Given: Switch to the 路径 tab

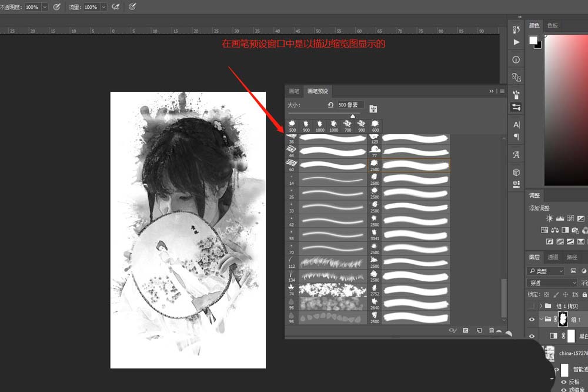Looking at the screenshot, I should click(x=572, y=257).
